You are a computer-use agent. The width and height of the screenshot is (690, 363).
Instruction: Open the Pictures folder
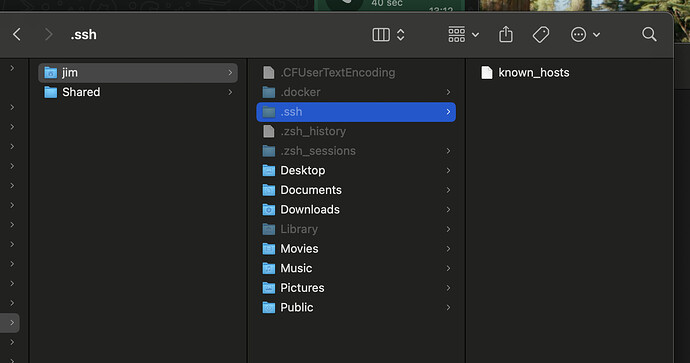[x=356, y=288]
